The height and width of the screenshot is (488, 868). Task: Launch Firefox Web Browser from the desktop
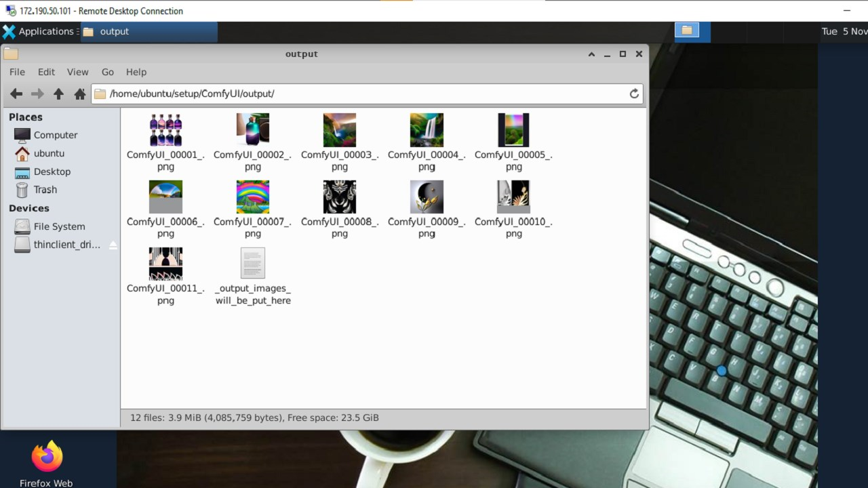(45, 455)
